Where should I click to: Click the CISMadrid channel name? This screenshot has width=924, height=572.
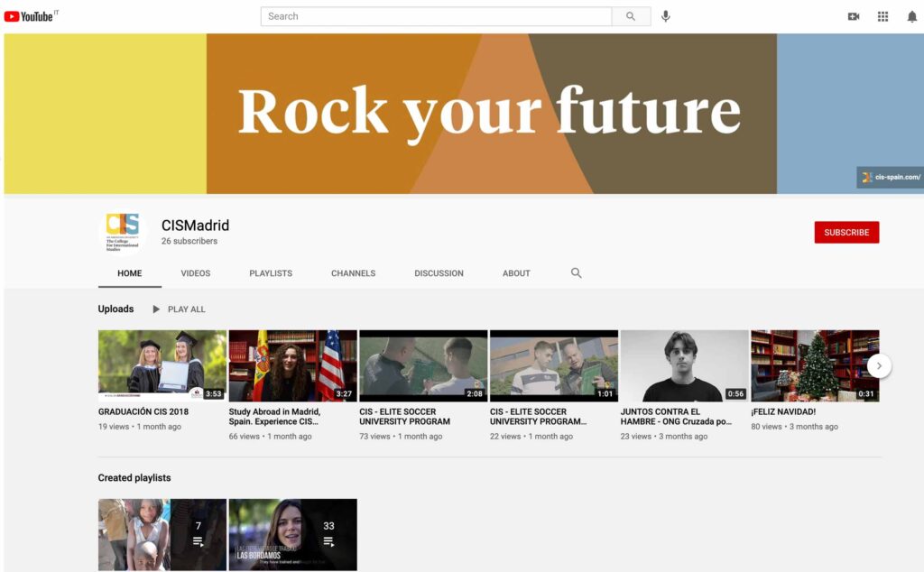coord(195,226)
